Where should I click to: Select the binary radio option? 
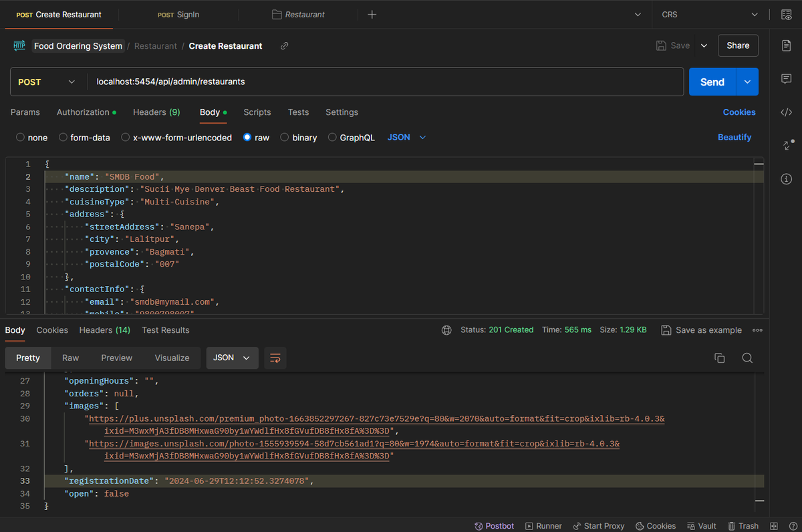coord(285,138)
